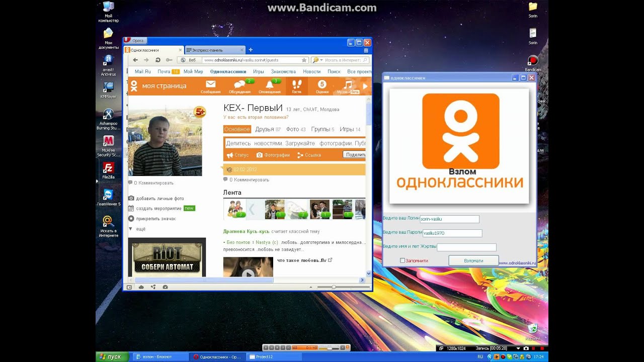Expand orange toolbar with right arrow
The height and width of the screenshot is (362, 644).
click(365, 86)
